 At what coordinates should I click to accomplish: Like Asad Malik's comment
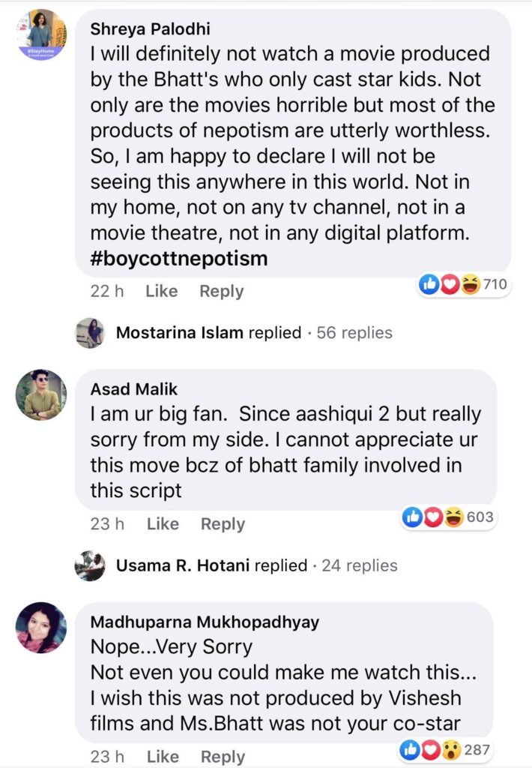[163, 523]
